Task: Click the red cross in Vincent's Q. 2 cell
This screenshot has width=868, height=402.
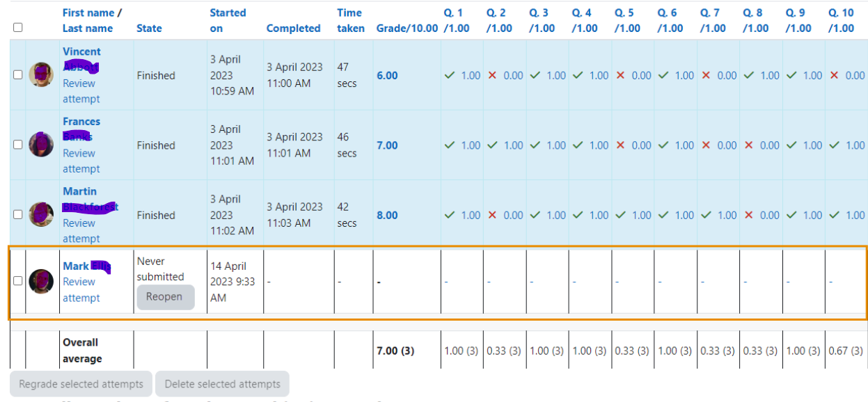Action: (492, 75)
